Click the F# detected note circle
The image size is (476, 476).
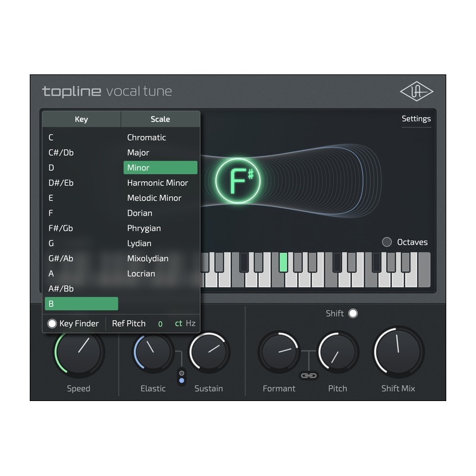coord(238,181)
